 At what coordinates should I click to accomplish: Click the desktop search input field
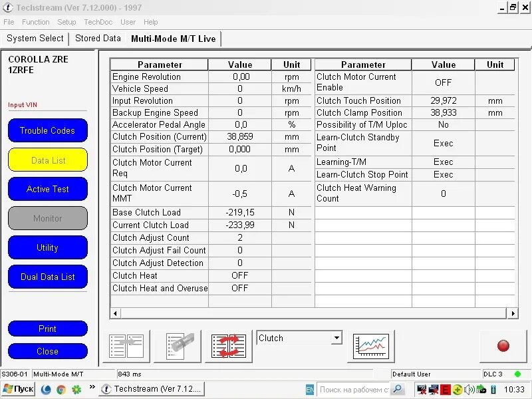click(353, 390)
